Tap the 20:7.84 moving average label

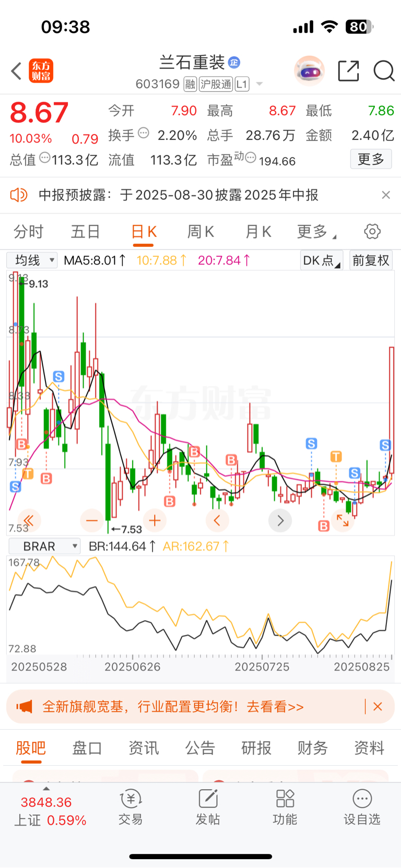pyautogui.click(x=224, y=260)
